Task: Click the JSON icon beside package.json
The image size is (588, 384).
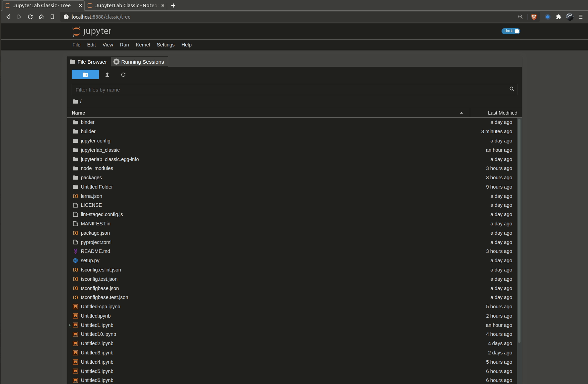Action: coord(75,233)
